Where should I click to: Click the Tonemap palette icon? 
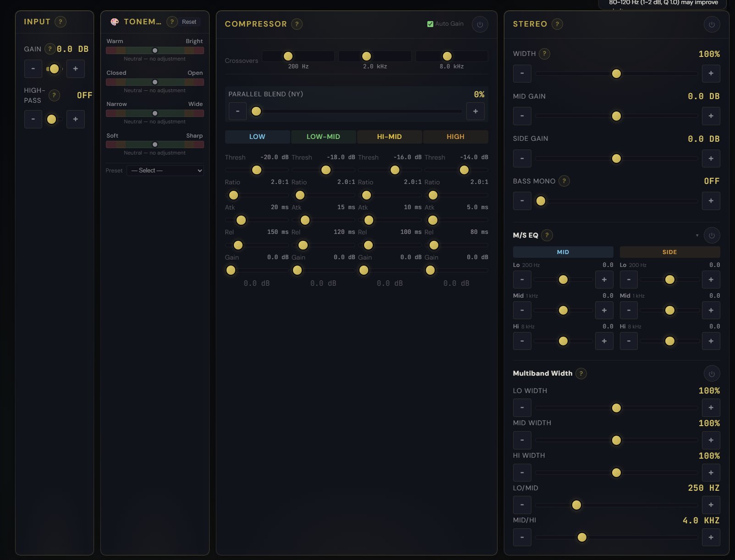pos(115,22)
